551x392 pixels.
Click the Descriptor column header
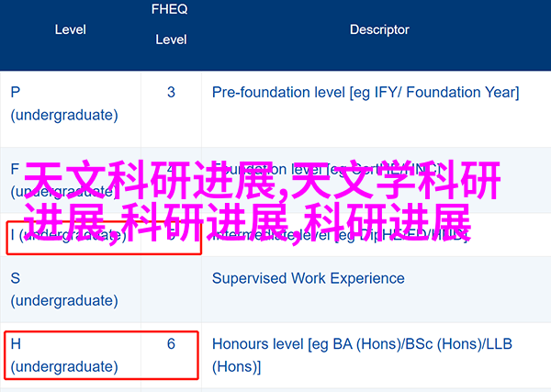379,30
